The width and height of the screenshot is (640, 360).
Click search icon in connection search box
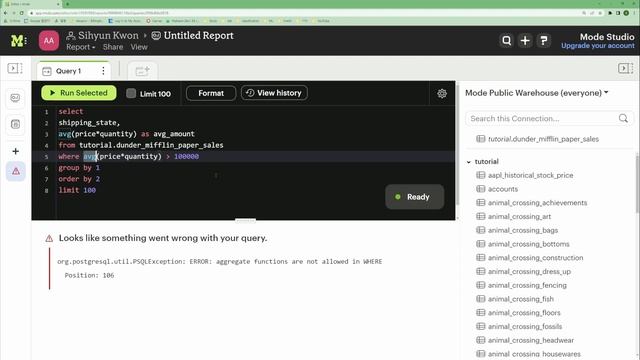[623, 118]
